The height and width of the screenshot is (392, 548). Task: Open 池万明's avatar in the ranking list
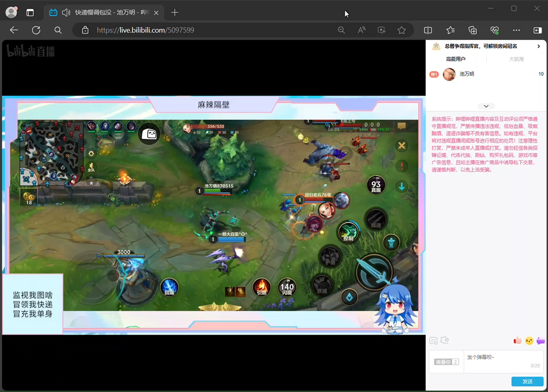pos(449,74)
